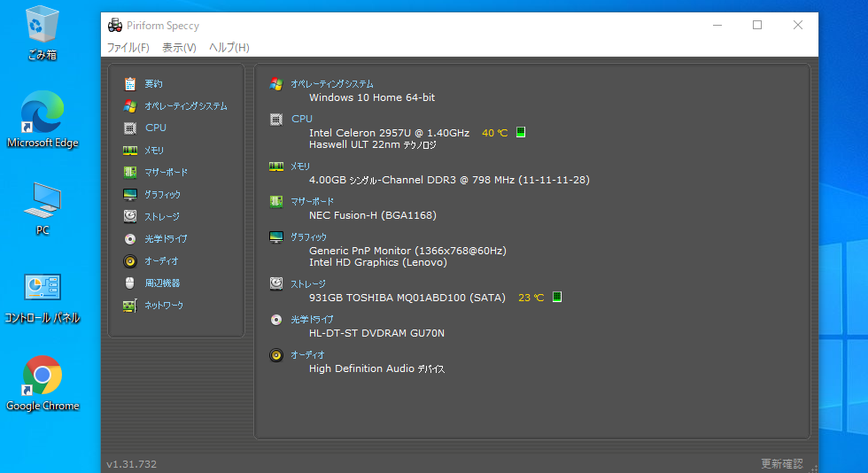Click CPU chip icon in summary panel
The width and height of the screenshot is (868, 473).
(276, 119)
